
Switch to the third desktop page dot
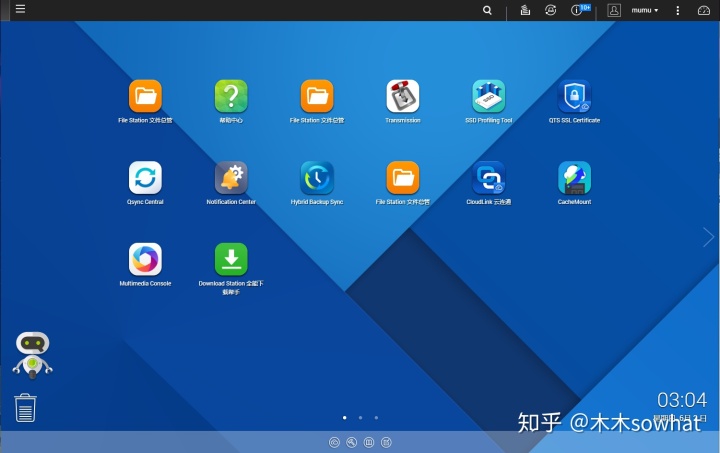pyautogui.click(x=376, y=418)
